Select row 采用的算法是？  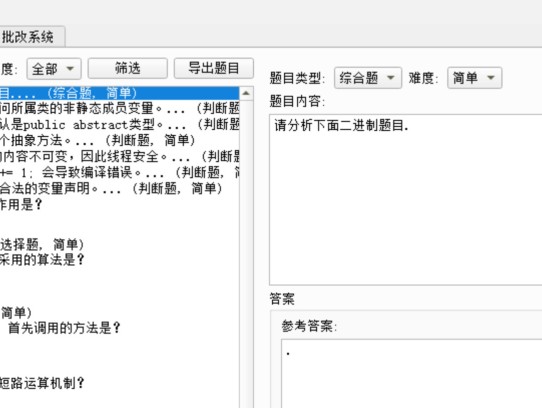click(119, 260)
